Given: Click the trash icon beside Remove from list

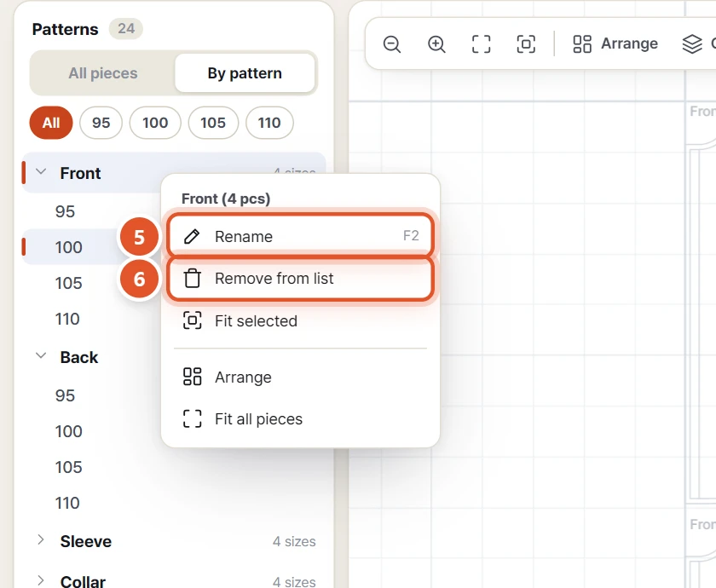Looking at the screenshot, I should pos(193,279).
